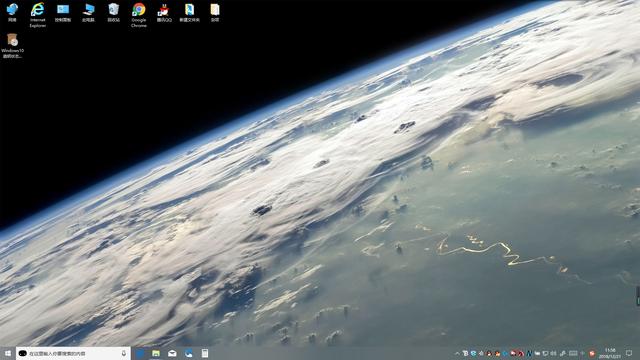Open the Mail envelope taskbar icon
This screenshot has height=360, width=640.
coord(172,353)
